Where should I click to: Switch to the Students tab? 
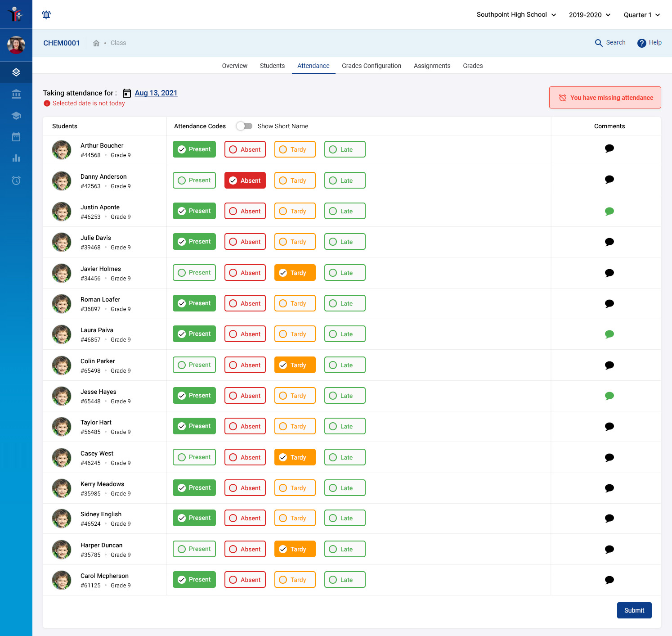point(272,66)
